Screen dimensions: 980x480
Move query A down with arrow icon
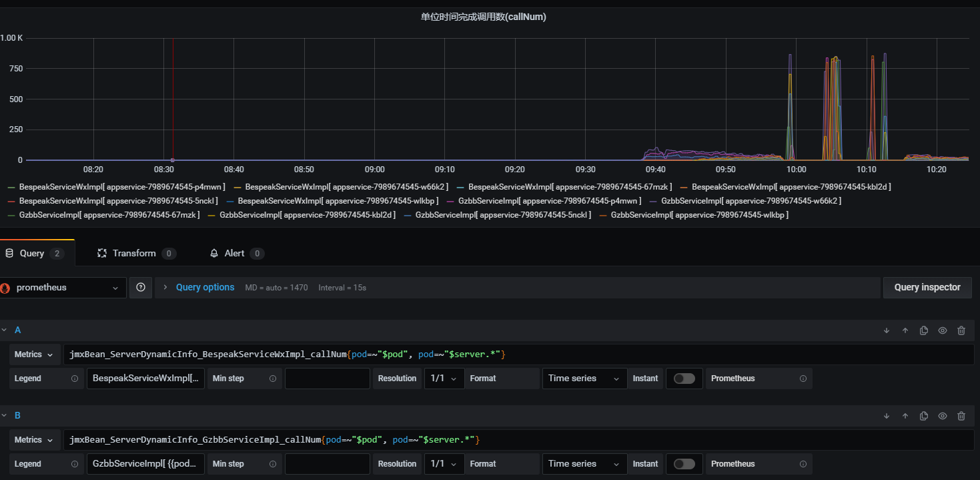[x=887, y=330]
